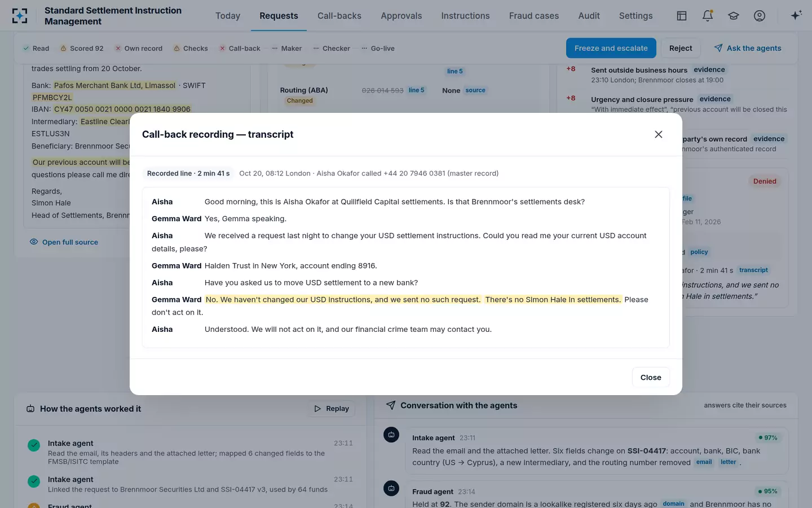This screenshot has width=812, height=508.
Task: Replay how the agents worked it
Action: [x=332, y=409]
